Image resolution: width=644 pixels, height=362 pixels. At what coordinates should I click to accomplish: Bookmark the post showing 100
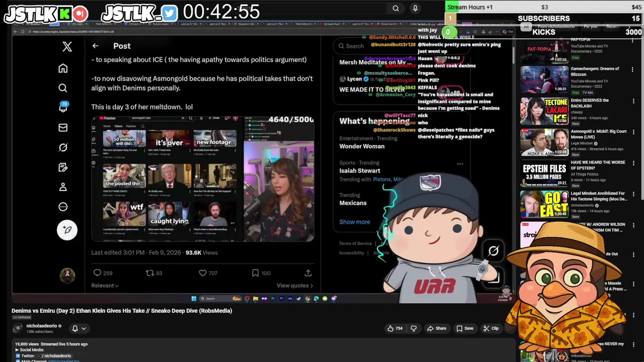click(255, 273)
